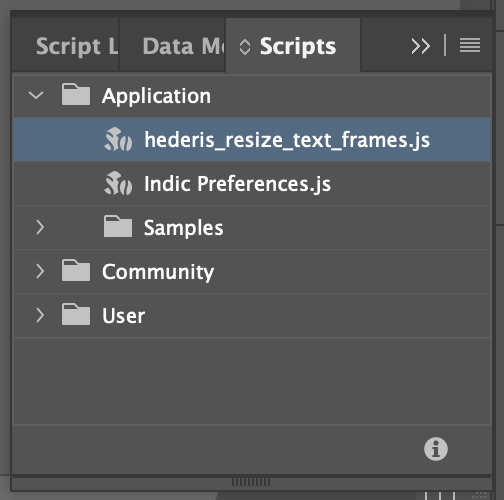Click the script icon beside Indic Preferences.js
Screen dimensions: 504x500
(118, 183)
